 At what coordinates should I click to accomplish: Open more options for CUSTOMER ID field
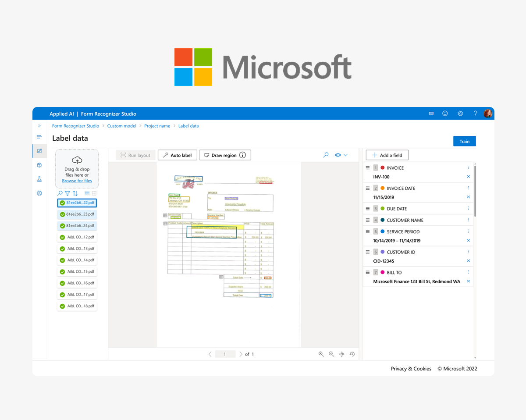[x=469, y=252]
